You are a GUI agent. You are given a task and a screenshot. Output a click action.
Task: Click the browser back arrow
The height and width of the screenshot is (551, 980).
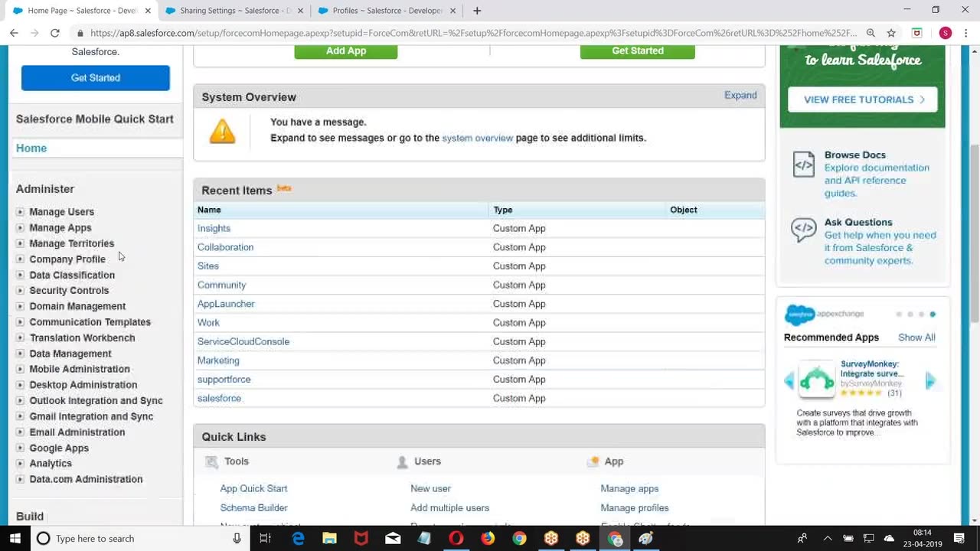click(x=14, y=33)
